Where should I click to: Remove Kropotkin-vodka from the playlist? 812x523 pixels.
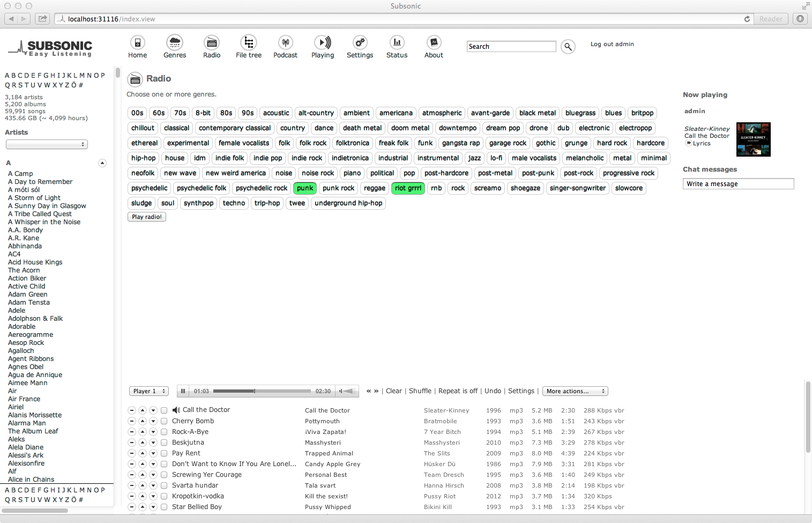click(132, 496)
